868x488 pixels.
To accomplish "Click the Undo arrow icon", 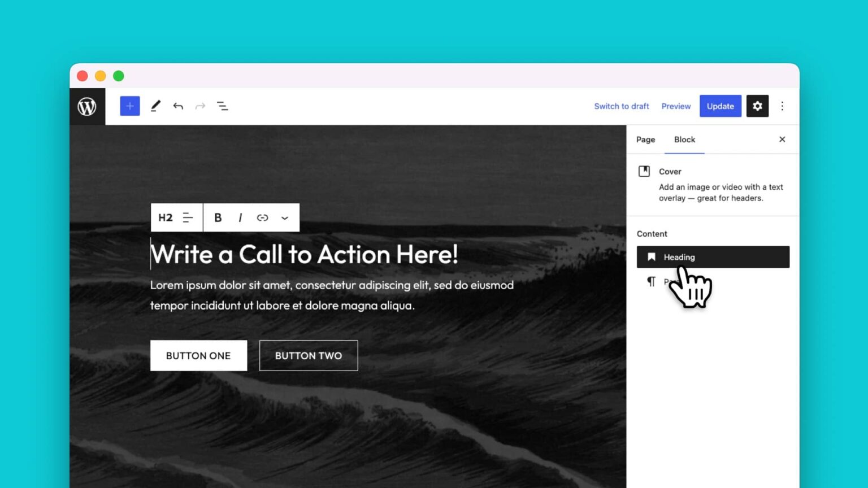I will click(x=178, y=106).
